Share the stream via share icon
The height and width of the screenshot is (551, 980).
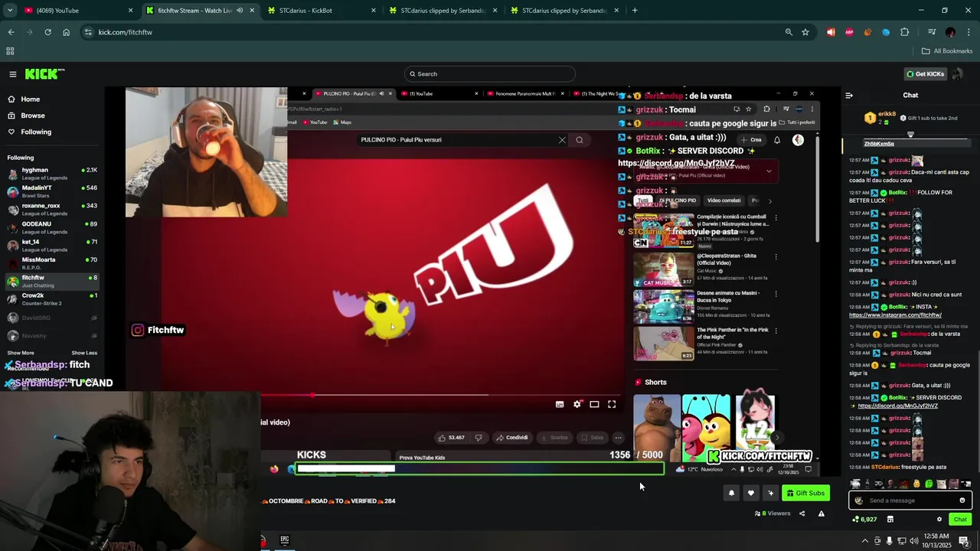[x=802, y=514]
